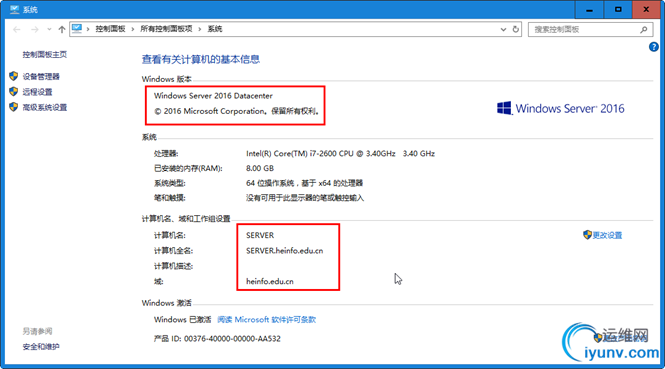Click 更改设置 link

pos(607,235)
